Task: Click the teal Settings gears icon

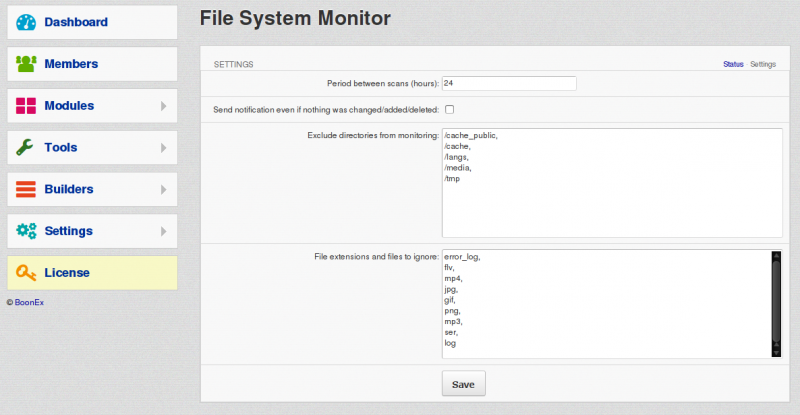Action: 27,231
